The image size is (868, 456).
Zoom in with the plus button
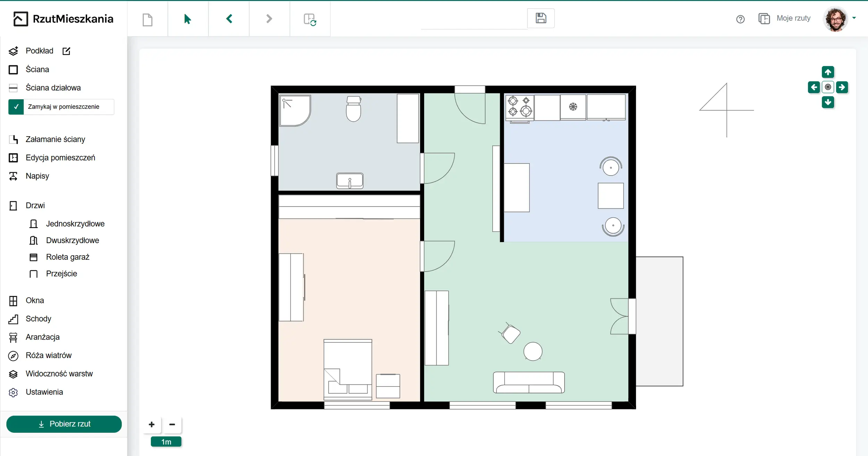(x=152, y=424)
